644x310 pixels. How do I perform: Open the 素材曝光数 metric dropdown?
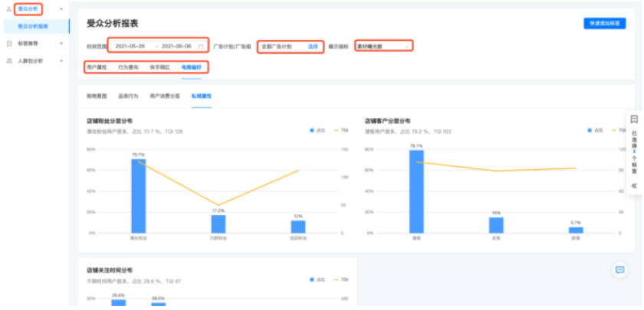[x=383, y=46]
